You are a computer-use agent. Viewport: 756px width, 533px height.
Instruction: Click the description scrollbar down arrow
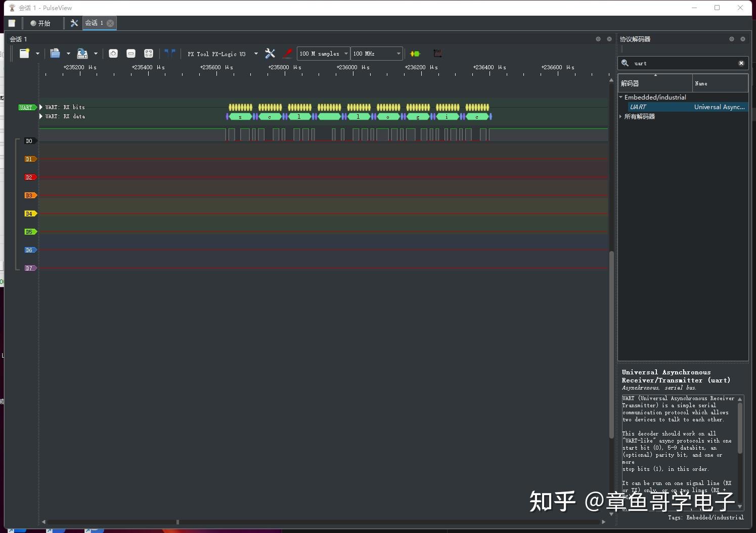[x=740, y=507]
